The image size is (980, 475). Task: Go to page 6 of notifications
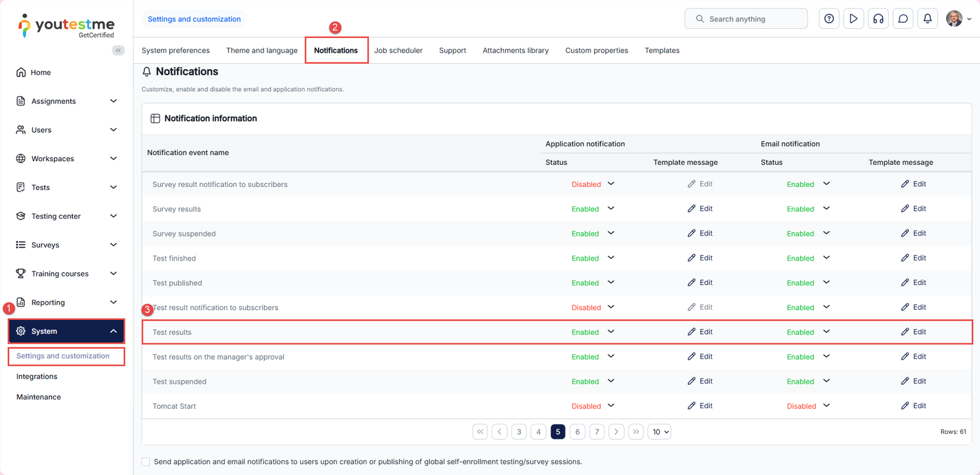click(577, 432)
